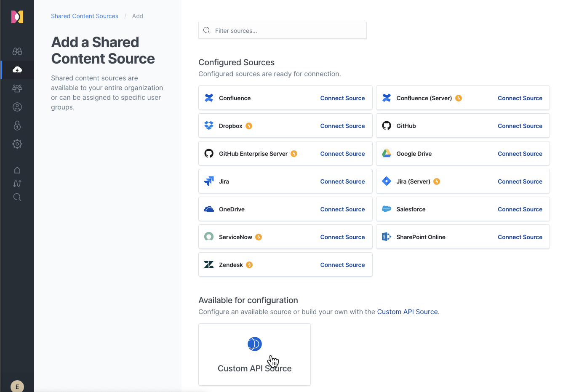
Task: Click the Salesforce source name
Action: pos(411,209)
